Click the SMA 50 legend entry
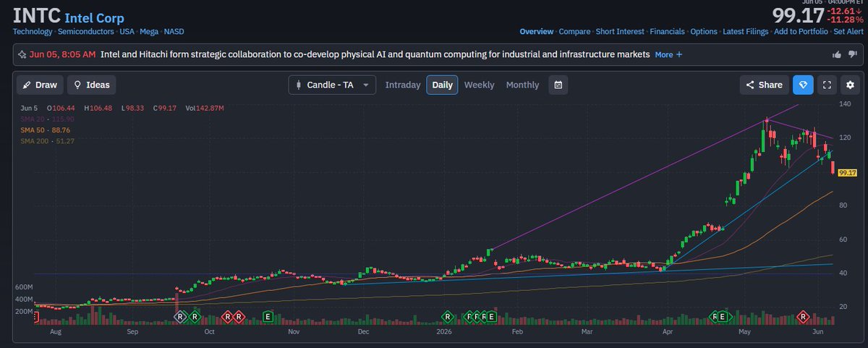The height and width of the screenshot is (348, 868). click(x=47, y=130)
